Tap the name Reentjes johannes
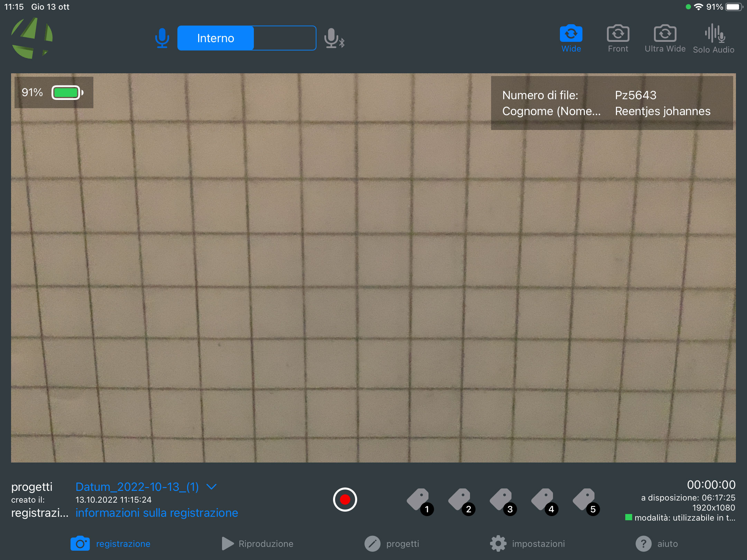 663,111
